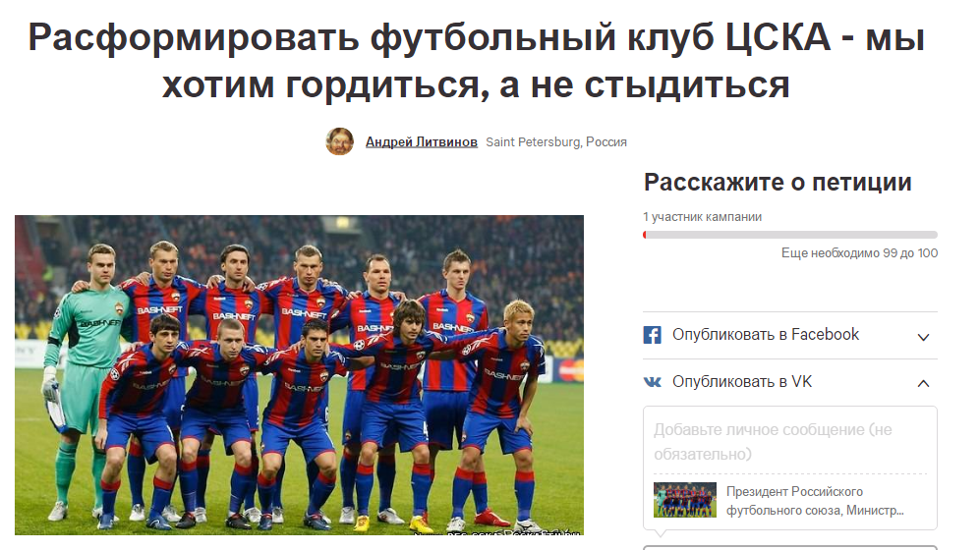Click the red filled start of the progress bar
The width and height of the screenshot is (980, 550).
coord(645,235)
